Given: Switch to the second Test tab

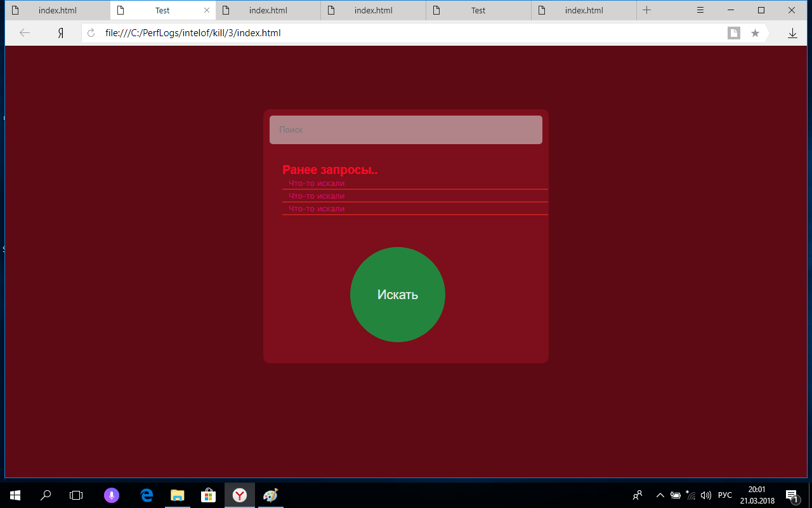Looking at the screenshot, I should coord(478,10).
